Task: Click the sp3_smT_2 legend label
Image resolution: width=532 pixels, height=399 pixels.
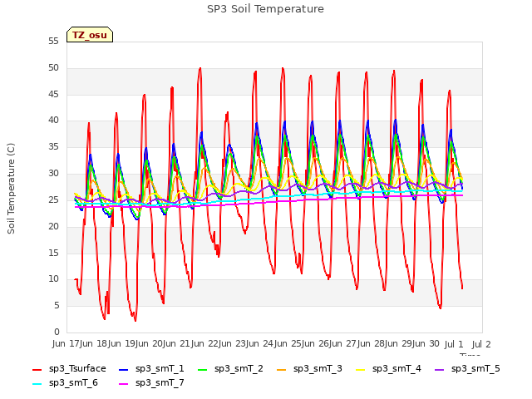Action: pyautogui.click(x=239, y=368)
